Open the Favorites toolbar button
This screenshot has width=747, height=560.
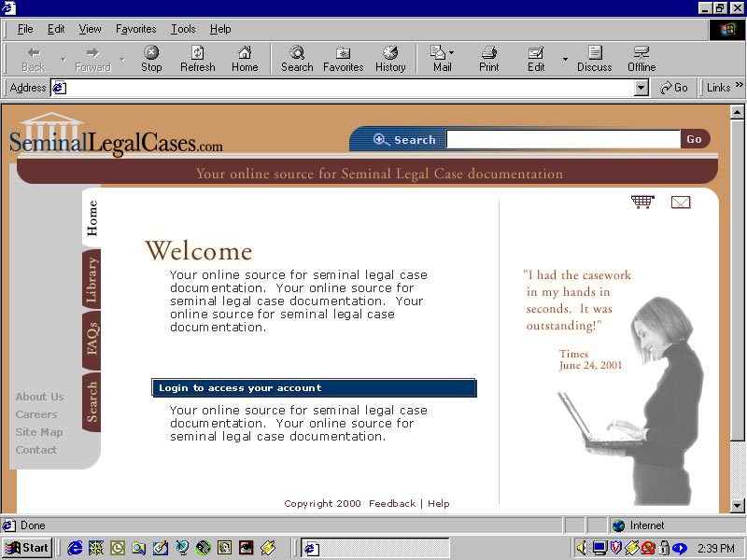(x=343, y=59)
